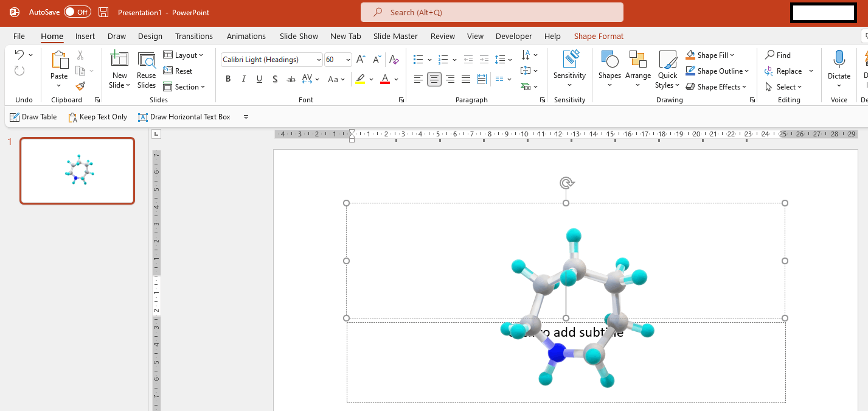Screen dimensions: 868x411
Task: Click the Copy icon
Action: pos(80,71)
